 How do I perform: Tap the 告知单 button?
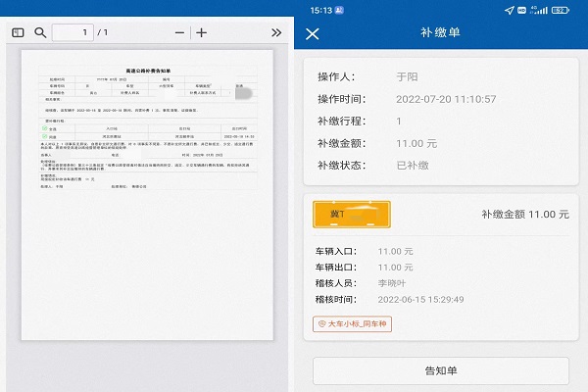point(440,371)
